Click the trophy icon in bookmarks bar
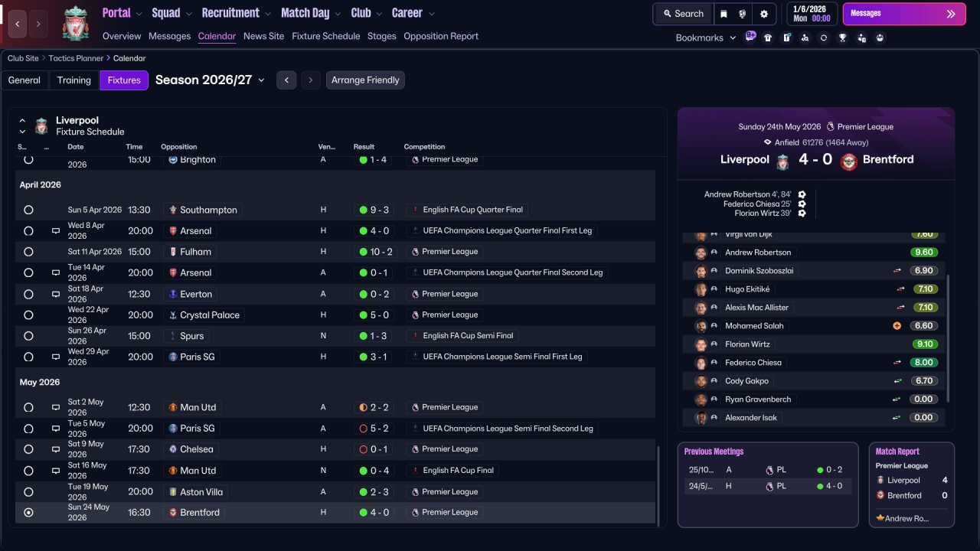This screenshot has height=551, width=980. coord(842,37)
